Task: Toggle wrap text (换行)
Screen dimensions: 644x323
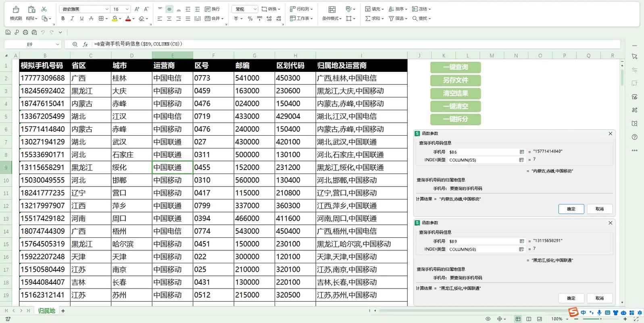Action: point(212,9)
